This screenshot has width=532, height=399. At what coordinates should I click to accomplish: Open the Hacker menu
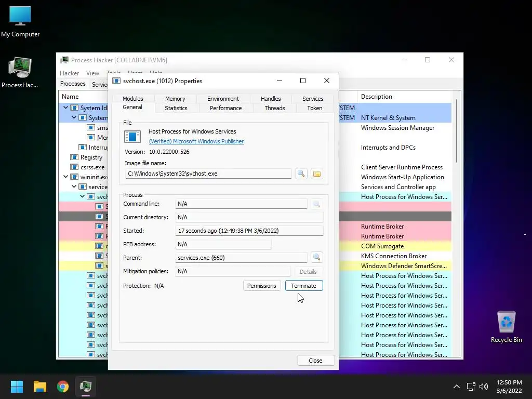[69, 73]
